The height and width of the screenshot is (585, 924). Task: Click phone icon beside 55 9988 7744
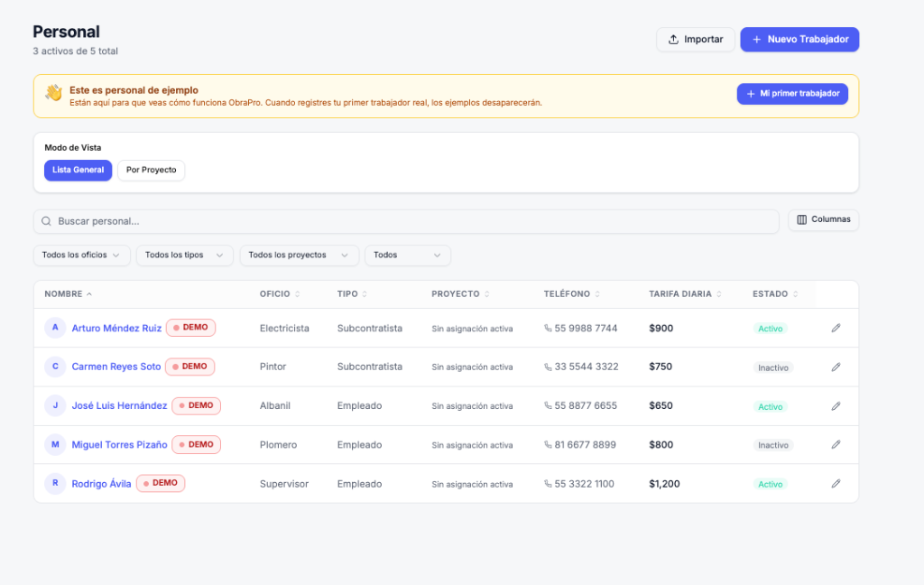(x=548, y=328)
